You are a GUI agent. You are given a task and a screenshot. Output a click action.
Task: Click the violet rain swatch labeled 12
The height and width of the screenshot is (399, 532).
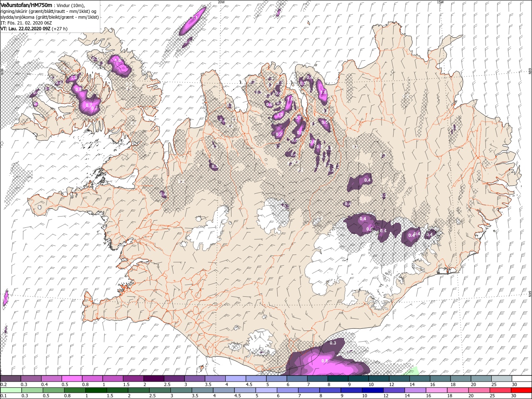pos(393,390)
